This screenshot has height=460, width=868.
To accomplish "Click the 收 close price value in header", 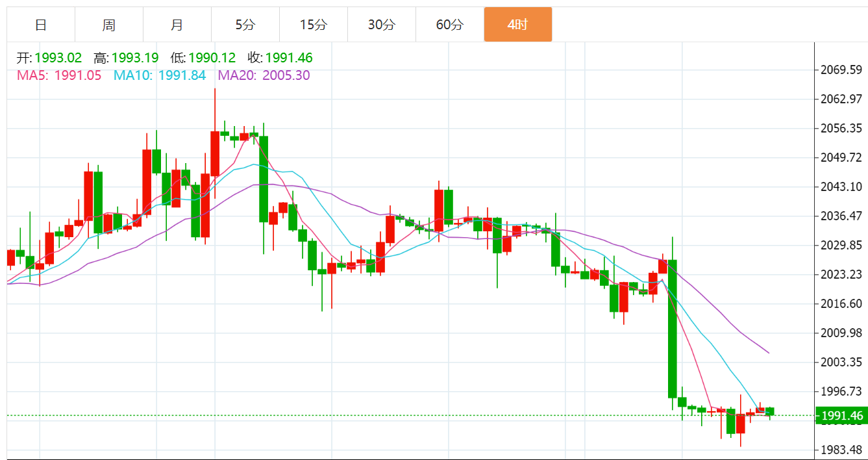I will point(289,58).
